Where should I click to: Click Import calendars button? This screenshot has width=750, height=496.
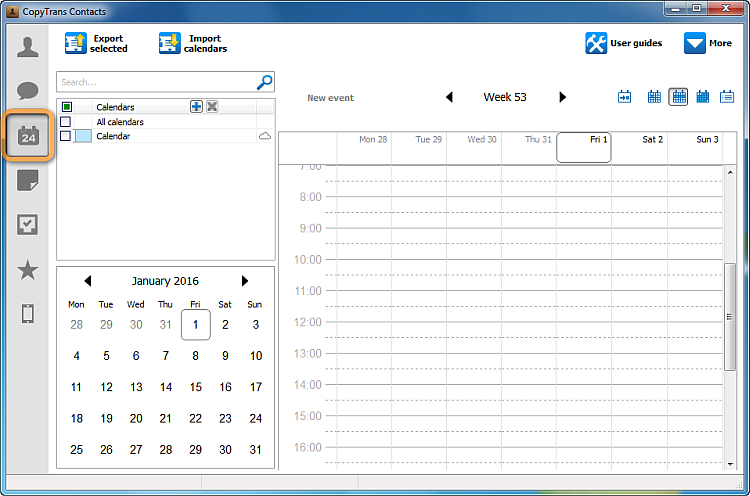193,44
